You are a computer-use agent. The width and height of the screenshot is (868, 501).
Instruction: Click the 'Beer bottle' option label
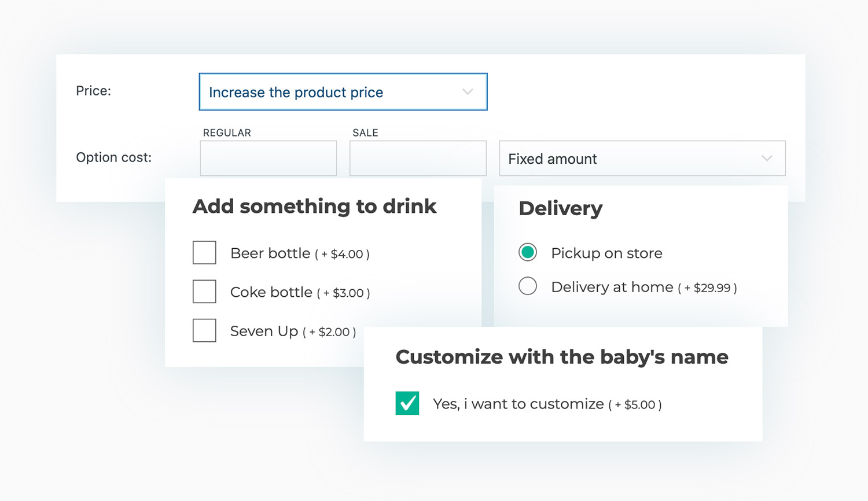pyautogui.click(x=270, y=253)
